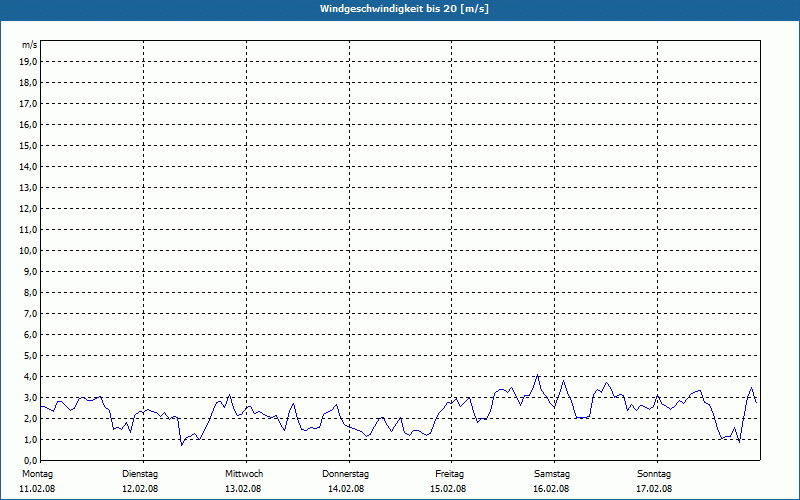
Task: Select the Montag day label
Action: coord(38,474)
